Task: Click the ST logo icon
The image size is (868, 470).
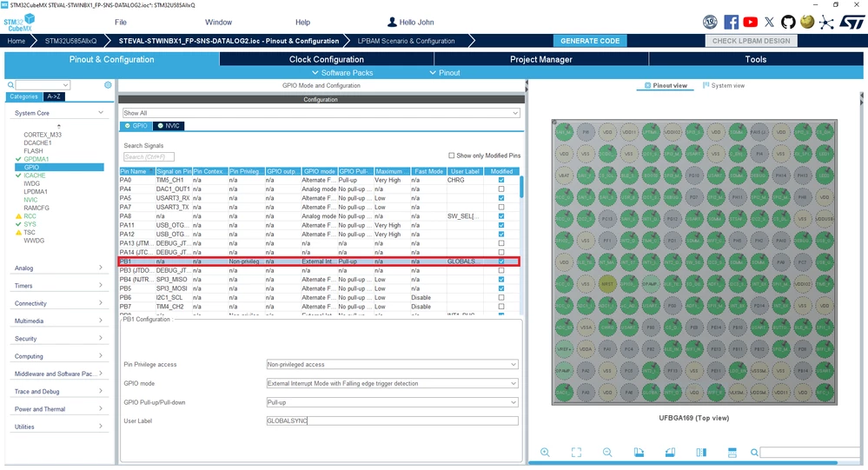Action: coord(852,22)
